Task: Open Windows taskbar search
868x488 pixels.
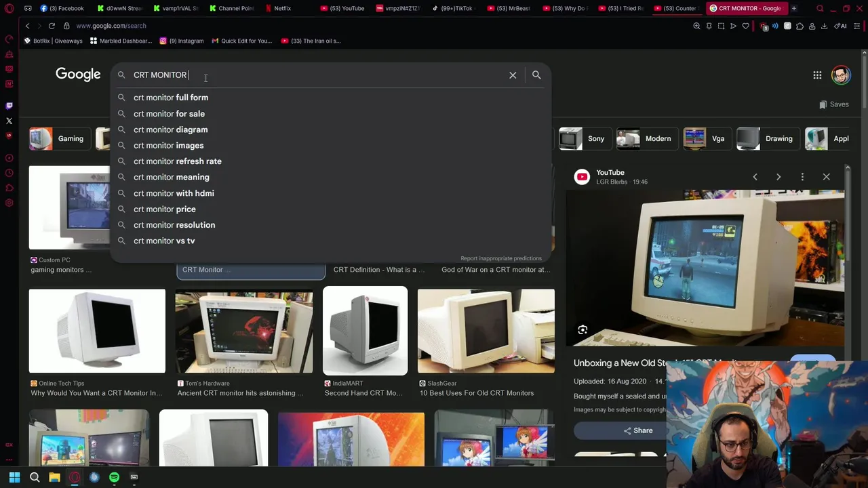Action: pyautogui.click(x=35, y=477)
